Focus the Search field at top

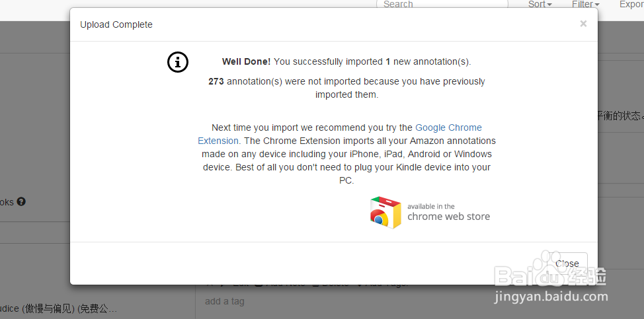[442, 5]
